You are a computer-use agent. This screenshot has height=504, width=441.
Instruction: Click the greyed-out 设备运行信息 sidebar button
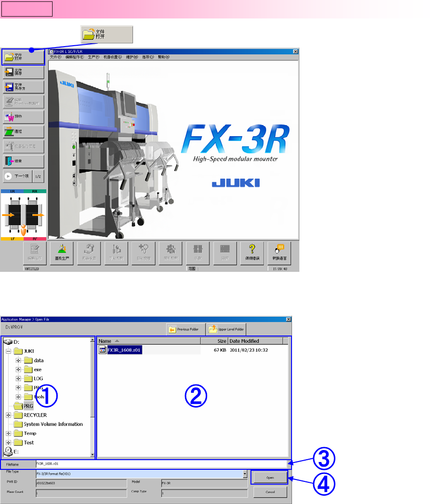[x=23, y=146]
